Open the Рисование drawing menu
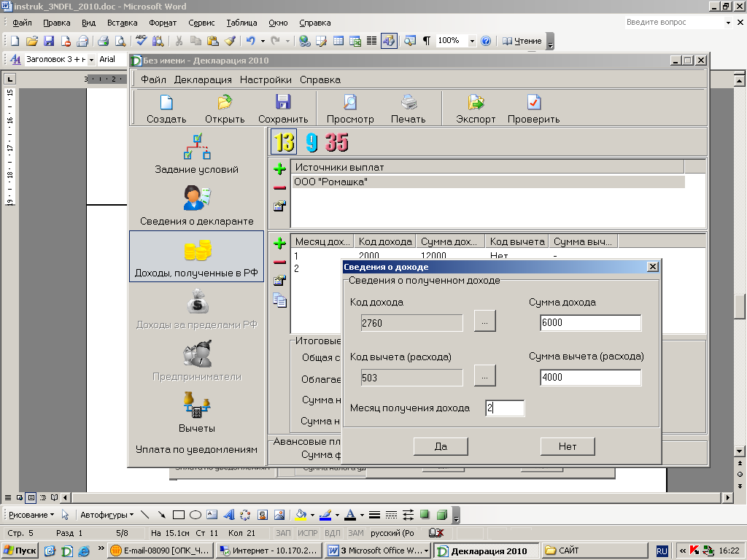Image resolution: width=747 pixels, height=560 pixels. coord(31,515)
